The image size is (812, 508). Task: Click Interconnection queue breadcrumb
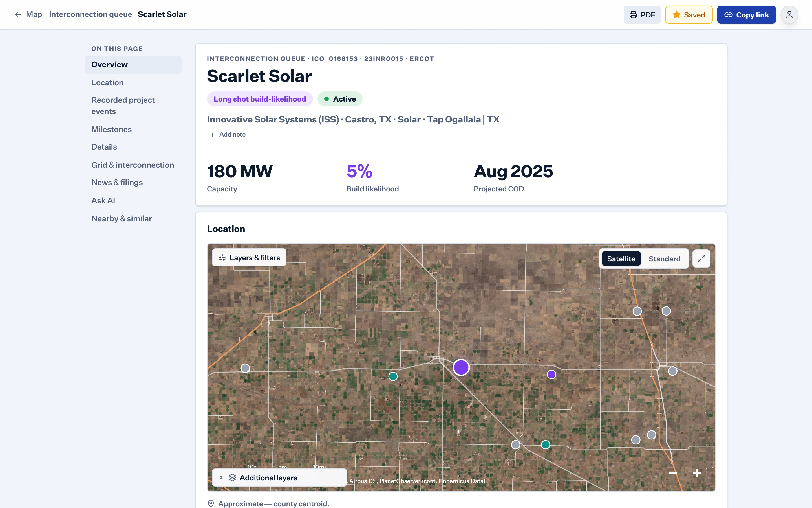coord(90,14)
